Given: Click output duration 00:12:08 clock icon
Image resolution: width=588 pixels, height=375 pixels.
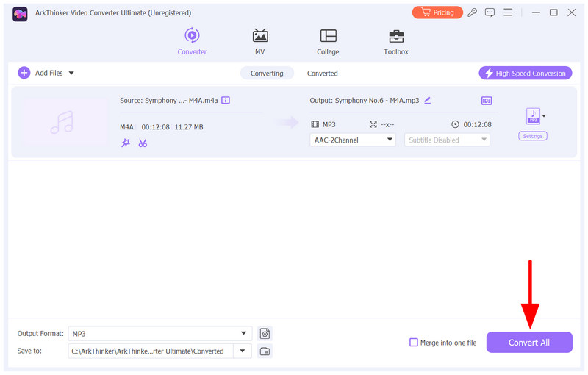Looking at the screenshot, I should 455,124.
